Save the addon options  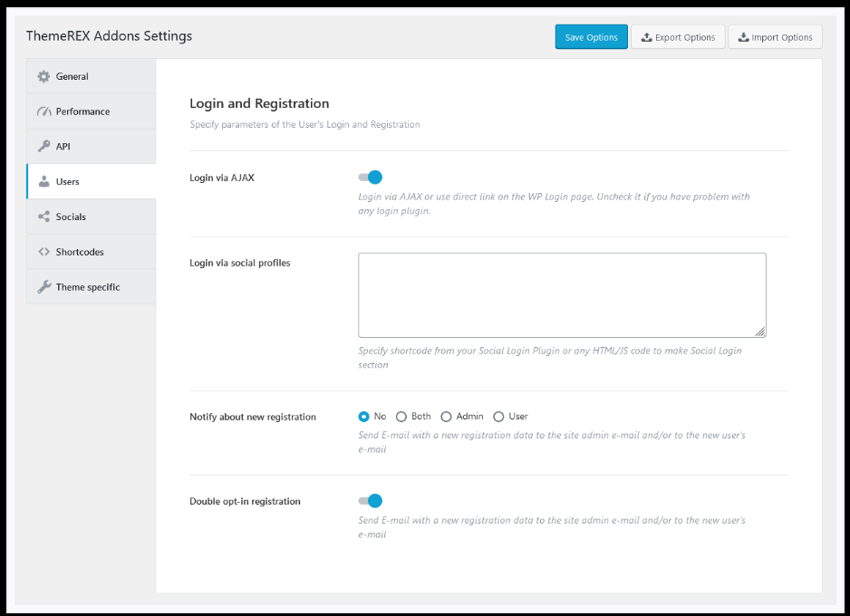coord(592,37)
